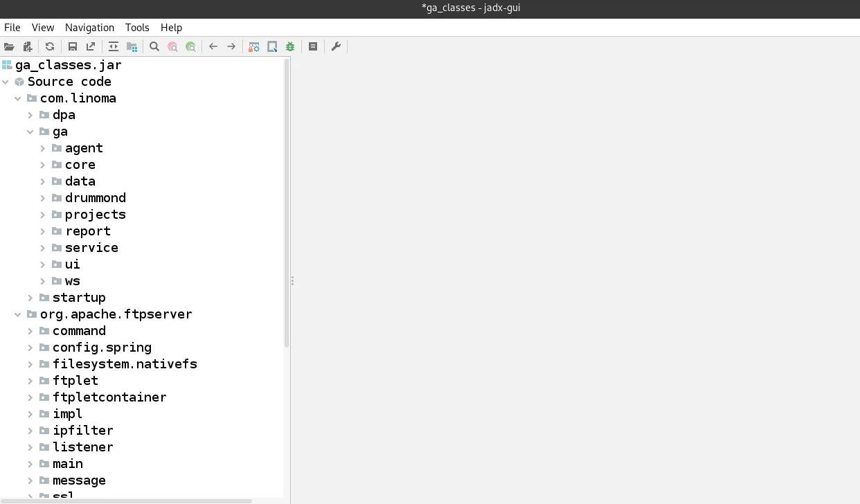Screen dimensions: 860x504
Task: Toggle the Deobfuscation toolbar icon
Action: click(253, 46)
